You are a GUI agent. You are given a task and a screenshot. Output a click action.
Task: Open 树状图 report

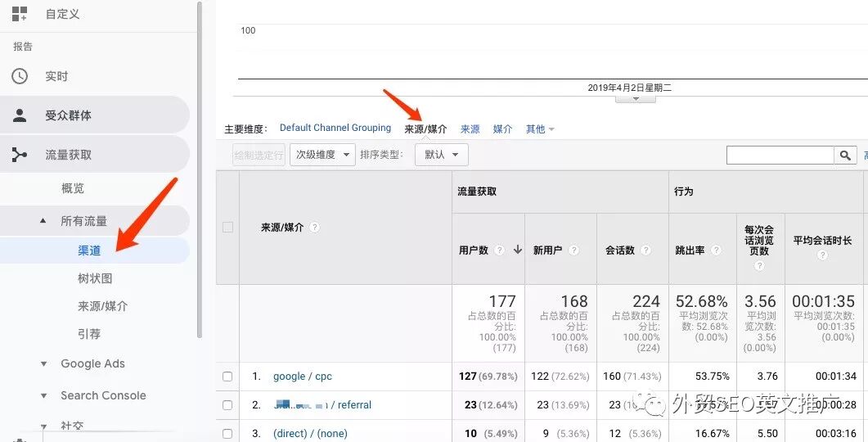point(95,278)
